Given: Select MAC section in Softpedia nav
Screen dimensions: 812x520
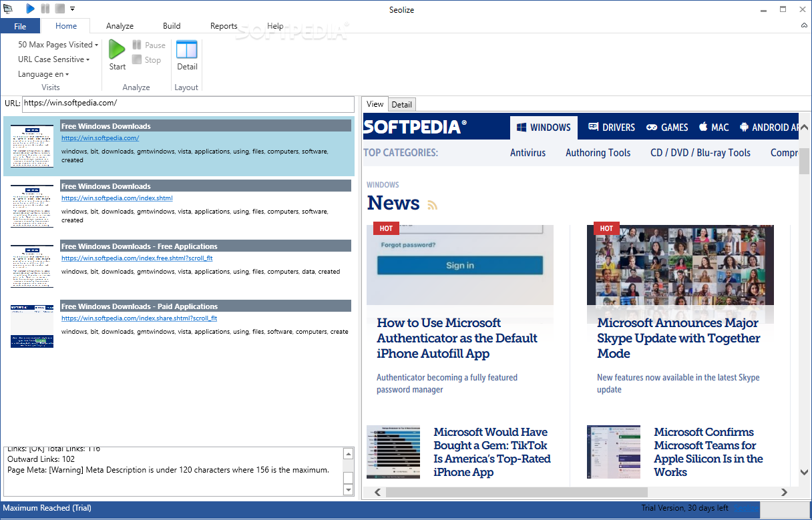Looking at the screenshot, I should pyautogui.click(x=713, y=127).
